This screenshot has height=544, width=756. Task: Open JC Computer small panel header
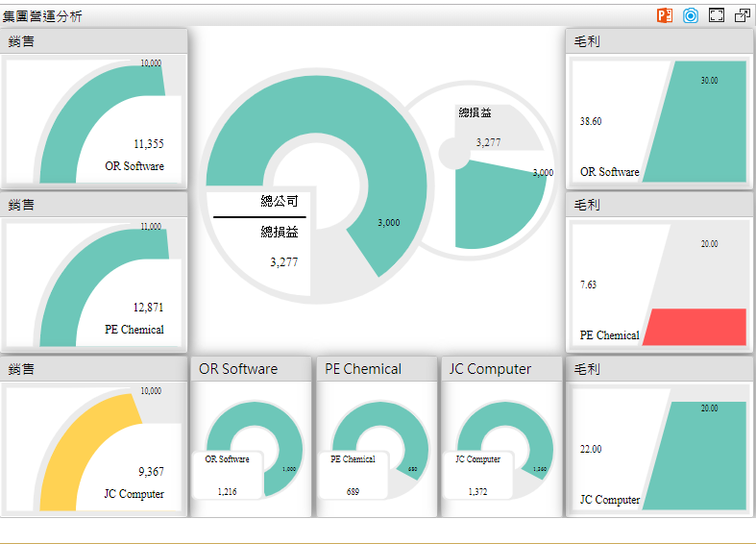(501, 369)
